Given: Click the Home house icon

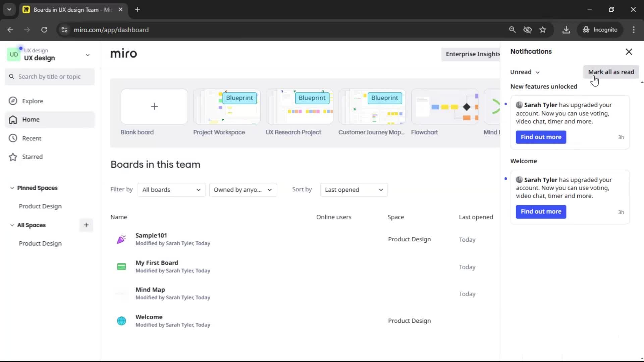Looking at the screenshot, I should pos(13,120).
